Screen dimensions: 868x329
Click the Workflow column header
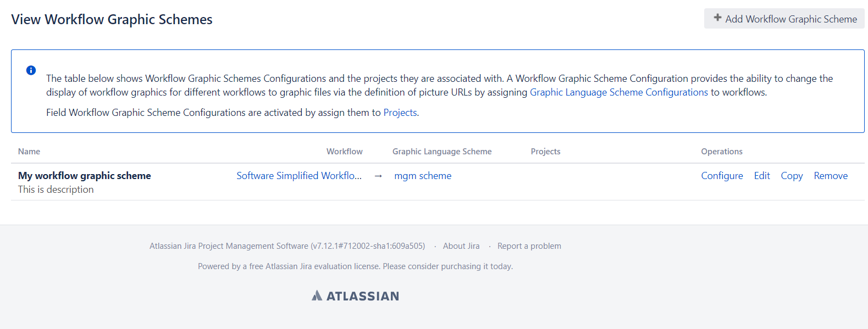[x=344, y=152]
